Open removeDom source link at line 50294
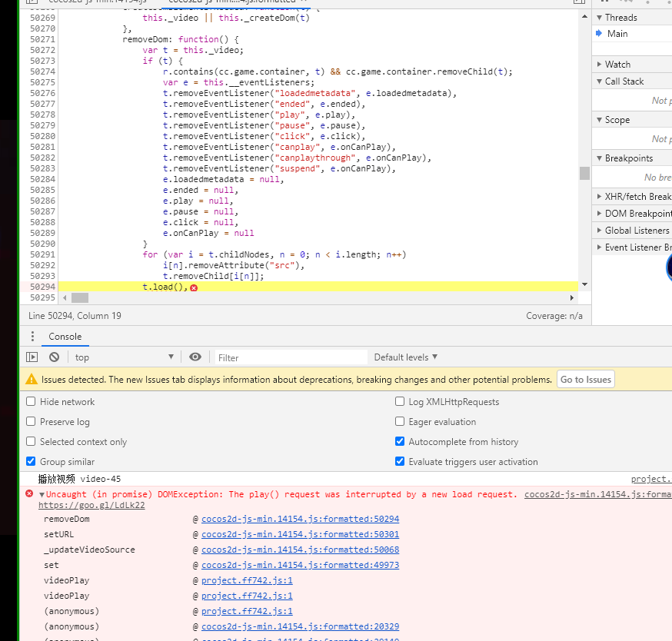This screenshot has height=641, width=672. pyautogui.click(x=300, y=519)
